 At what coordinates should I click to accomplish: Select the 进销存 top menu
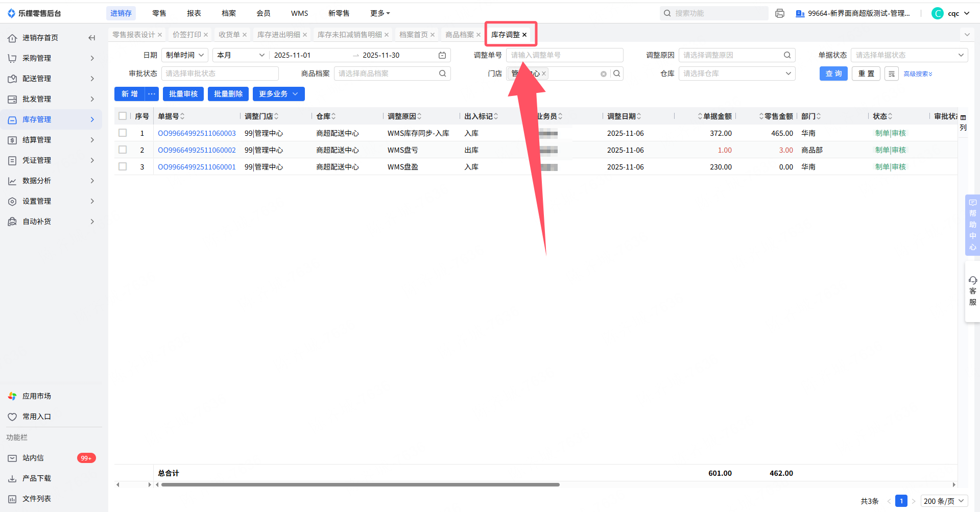[121, 13]
